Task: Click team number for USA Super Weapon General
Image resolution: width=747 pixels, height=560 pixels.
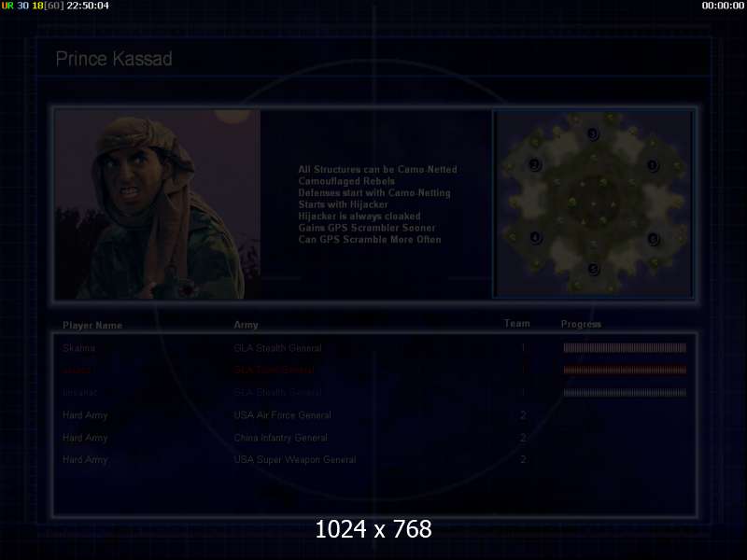Action: (523, 459)
